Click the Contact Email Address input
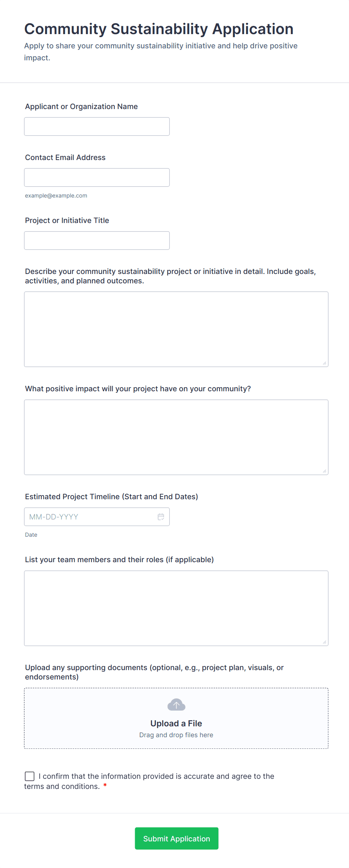The height and width of the screenshot is (868, 349). (x=97, y=178)
